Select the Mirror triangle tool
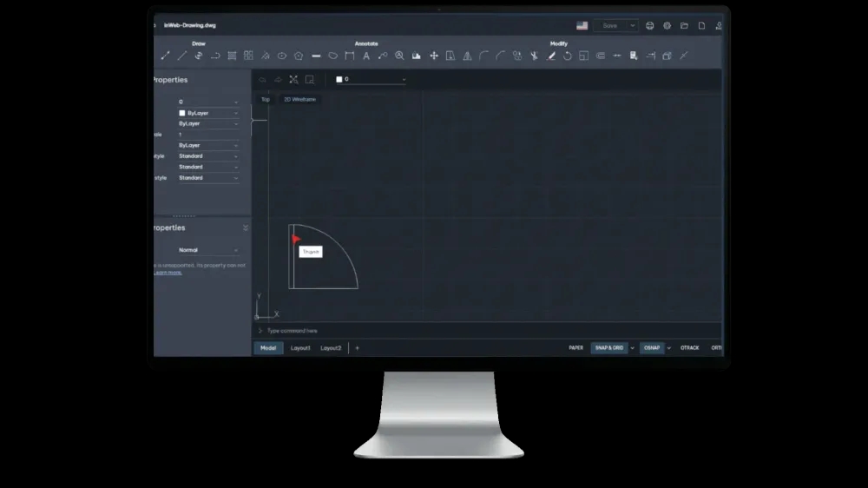868x488 pixels. [467, 56]
